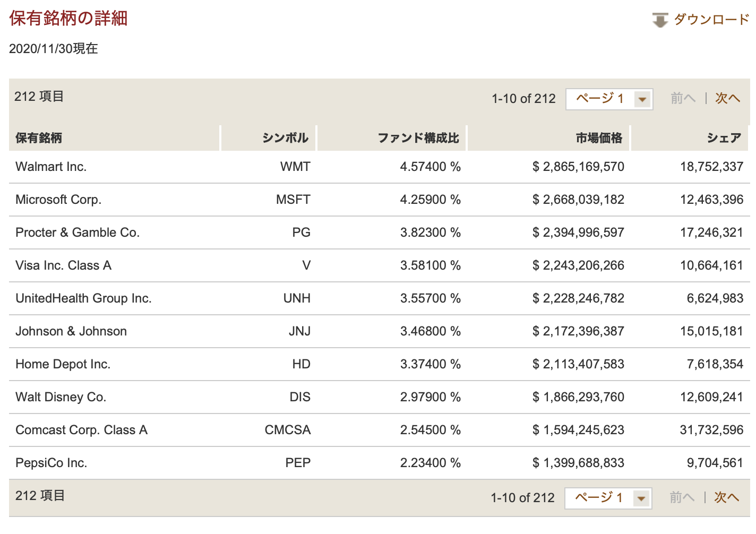Click the 3.37400 % fund weight
Image resolution: width=756 pixels, height=534 pixels.
point(430,364)
